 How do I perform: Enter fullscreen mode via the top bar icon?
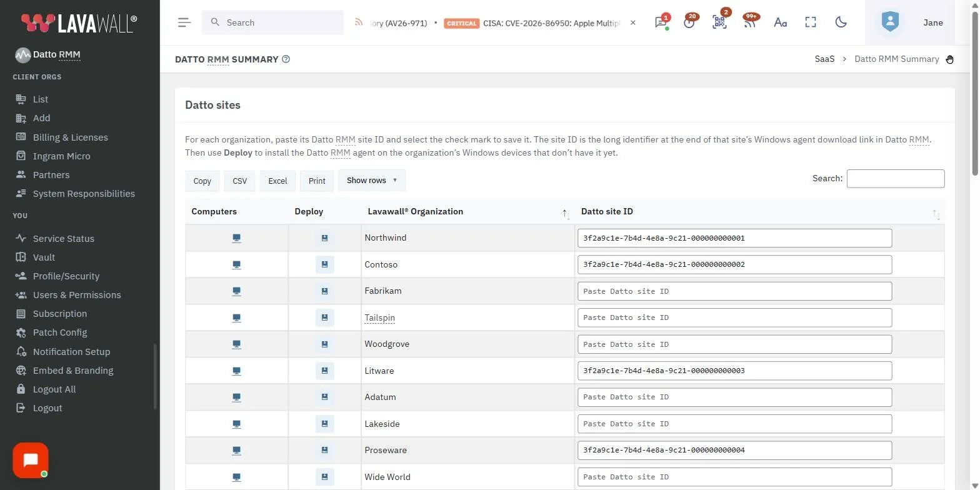coord(811,22)
